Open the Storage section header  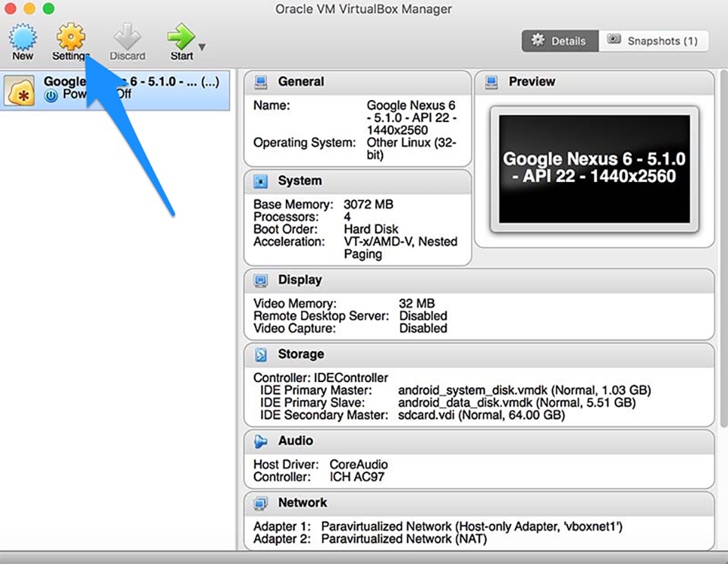(479, 355)
